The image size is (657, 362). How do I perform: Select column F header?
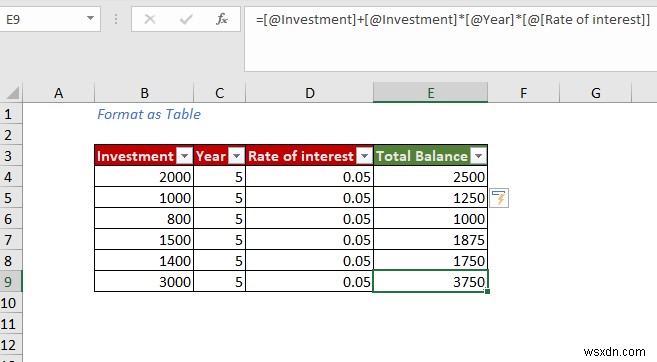523,93
